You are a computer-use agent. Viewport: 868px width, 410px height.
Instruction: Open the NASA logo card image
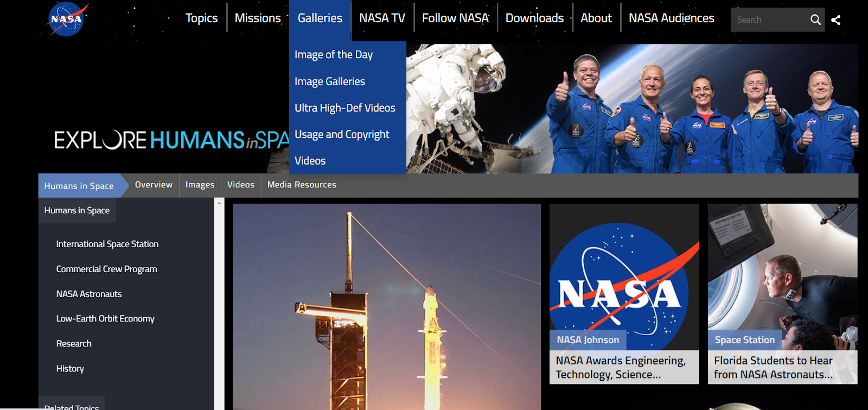[624, 277]
